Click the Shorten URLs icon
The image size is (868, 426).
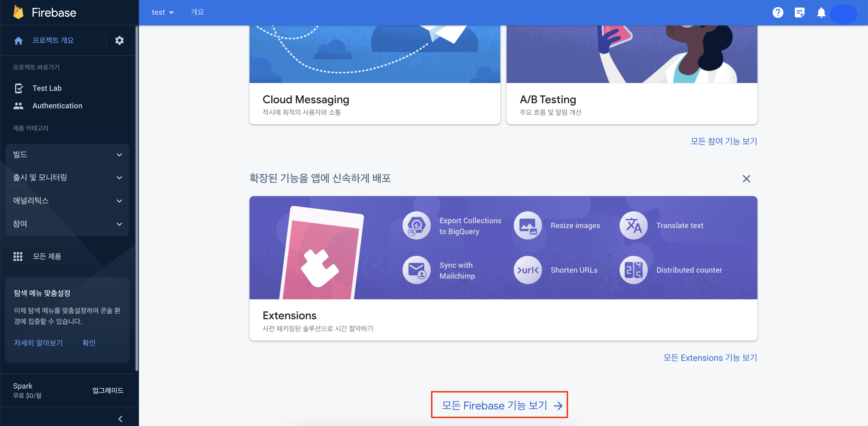[528, 270]
